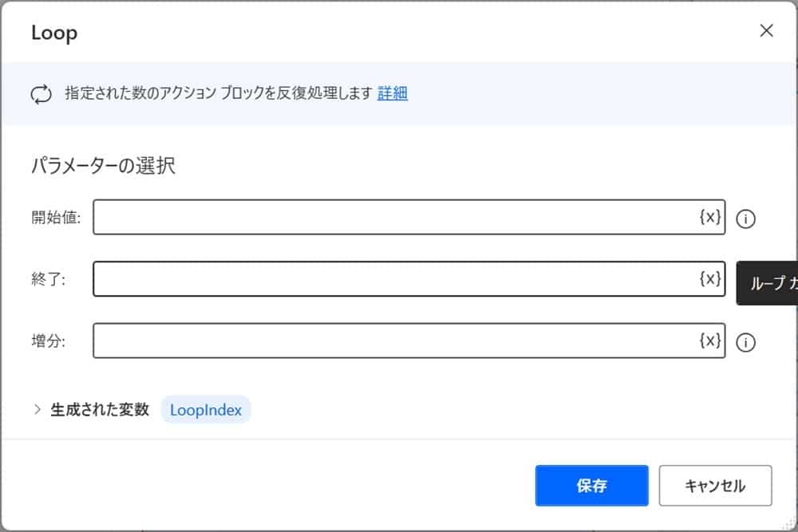Close the Loop dialog with X
The height and width of the screenshot is (532, 798).
[x=766, y=30]
